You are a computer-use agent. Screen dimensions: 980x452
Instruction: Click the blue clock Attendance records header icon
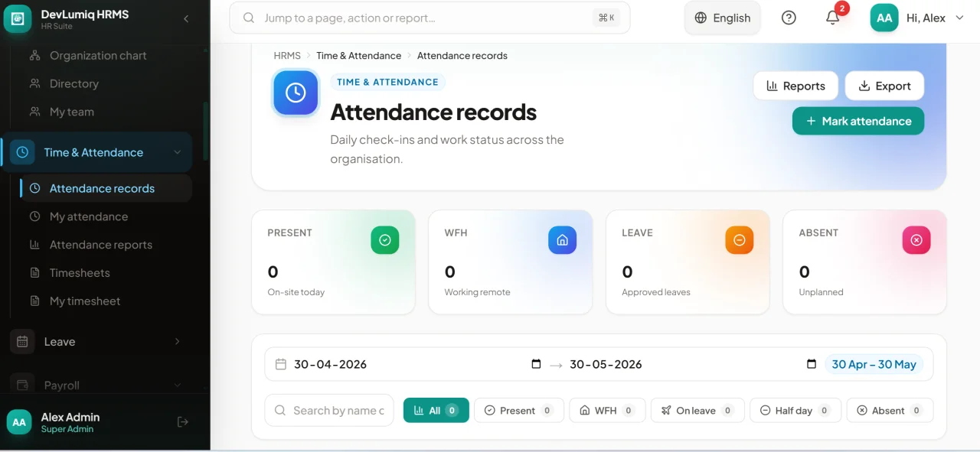(x=296, y=93)
